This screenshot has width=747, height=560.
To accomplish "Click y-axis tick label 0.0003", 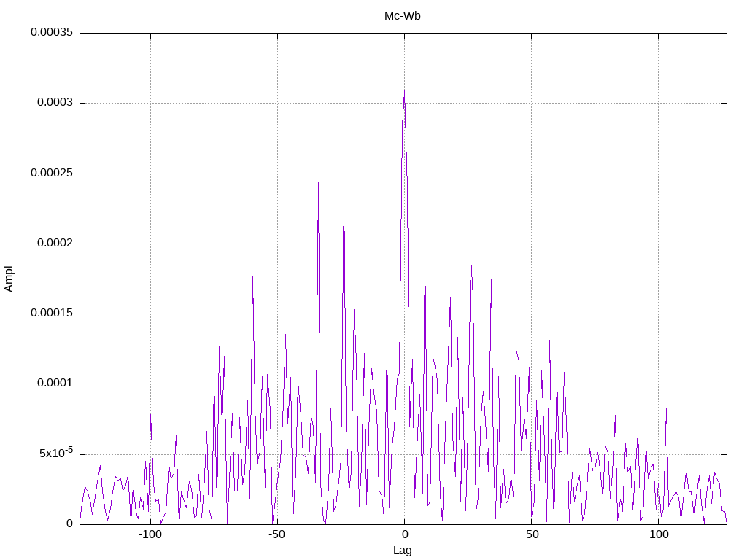I will click(x=55, y=102).
